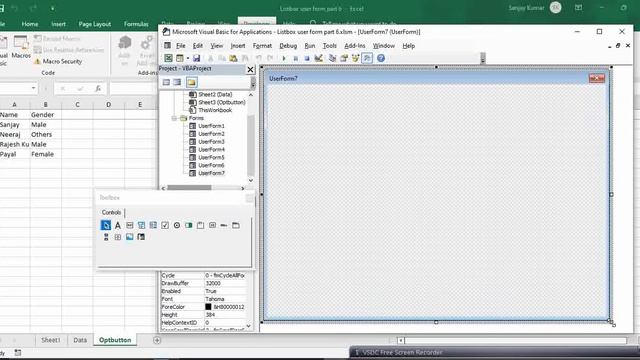Click the ForeColor black color swatch

[x=208, y=307]
